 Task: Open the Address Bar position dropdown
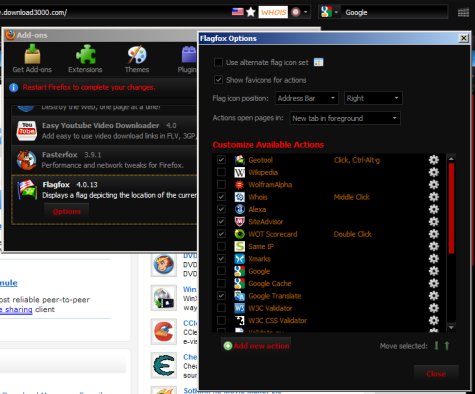pyautogui.click(x=307, y=98)
